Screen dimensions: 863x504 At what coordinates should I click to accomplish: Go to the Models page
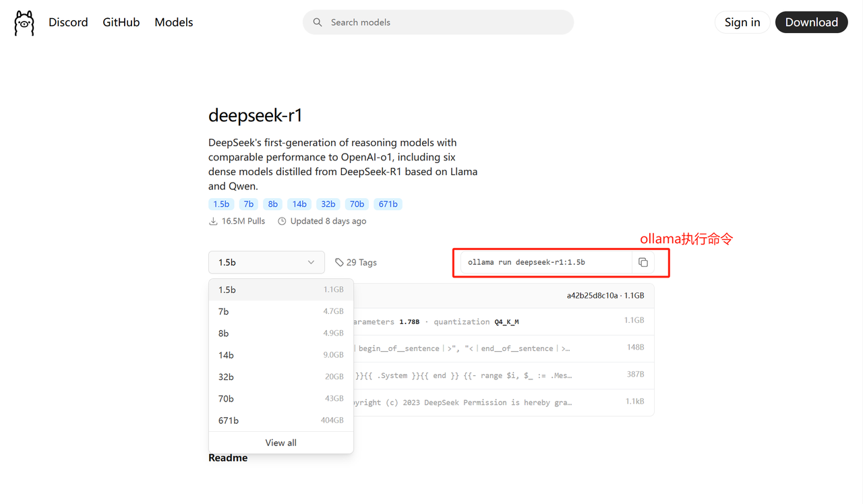tap(174, 22)
